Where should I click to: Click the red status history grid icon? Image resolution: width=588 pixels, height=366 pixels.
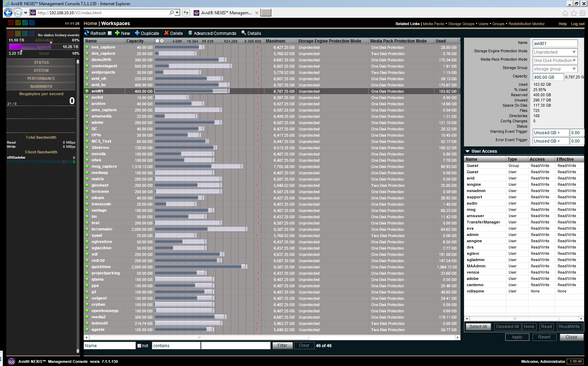[11, 34]
